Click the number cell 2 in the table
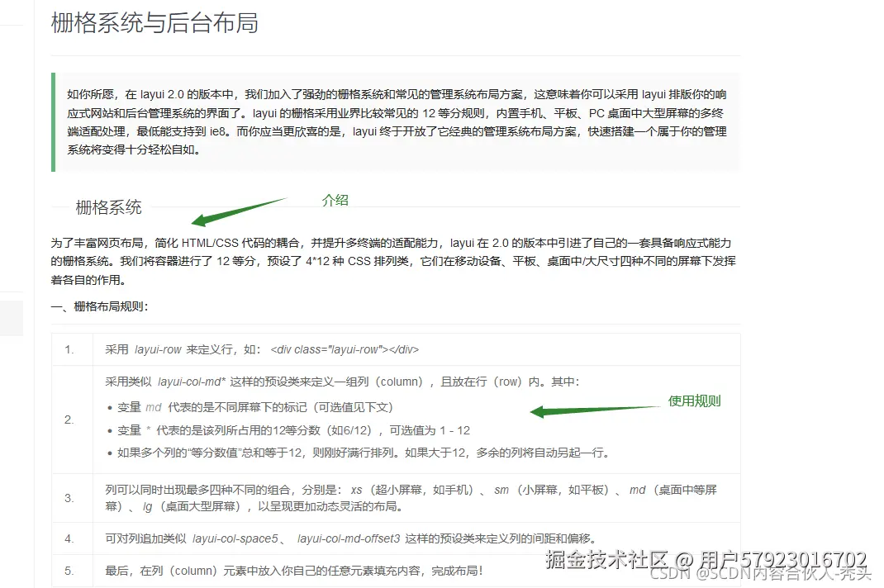Image resolution: width=884 pixels, height=588 pixels. click(69, 420)
